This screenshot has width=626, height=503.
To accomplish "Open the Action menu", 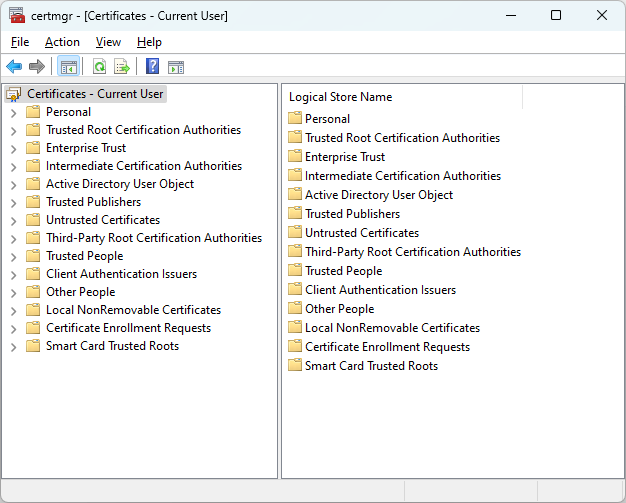I will click(x=62, y=42).
